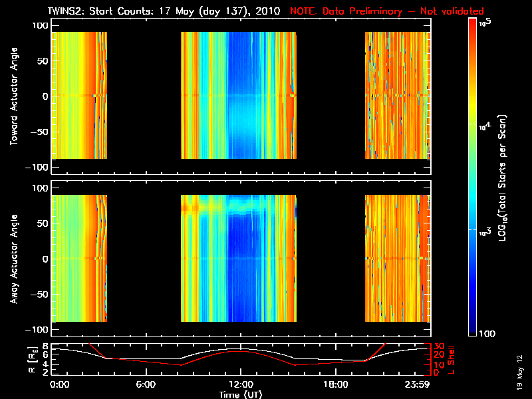Click the '19 May 12' date stamp
This screenshot has height=399, width=532.
tap(520, 372)
